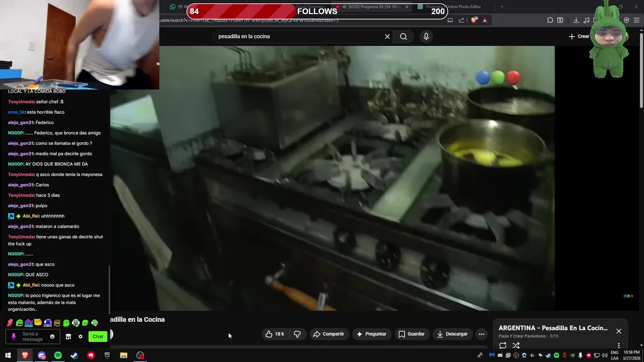Open the Compartir share option
The image size is (644, 362).
[x=329, y=334]
